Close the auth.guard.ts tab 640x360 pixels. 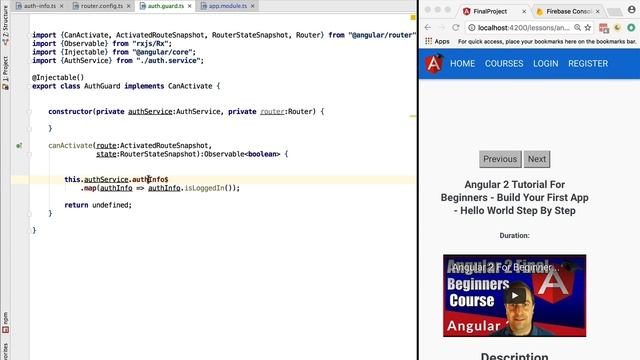189,6
